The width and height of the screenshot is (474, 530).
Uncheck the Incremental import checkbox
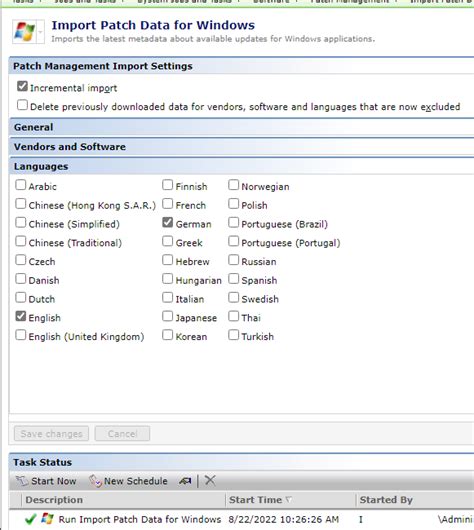[x=22, y=86]
